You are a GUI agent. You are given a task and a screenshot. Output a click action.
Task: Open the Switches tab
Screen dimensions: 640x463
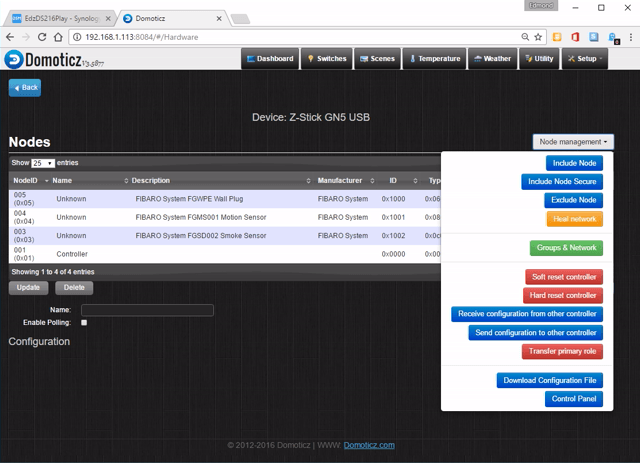327,59
